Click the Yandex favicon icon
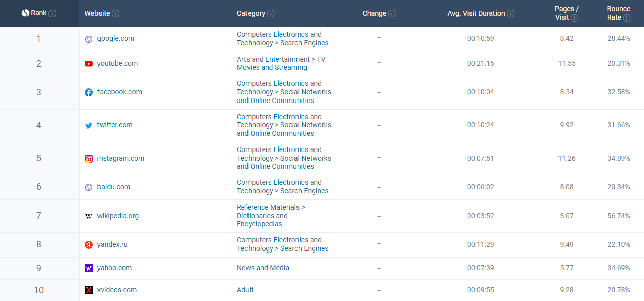This screenshot has height=301, width=644. [x=89, y=245]
